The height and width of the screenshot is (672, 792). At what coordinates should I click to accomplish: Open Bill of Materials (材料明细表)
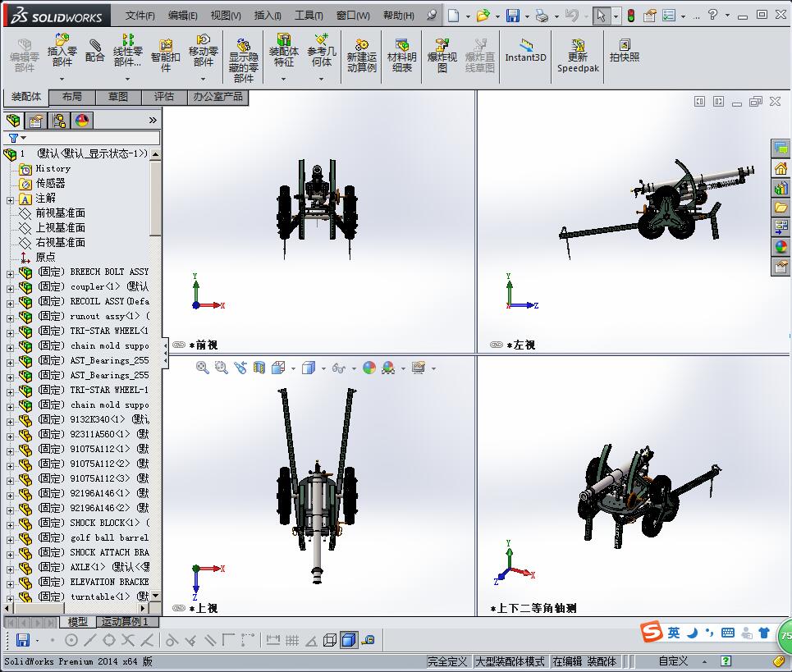[401, 56]
